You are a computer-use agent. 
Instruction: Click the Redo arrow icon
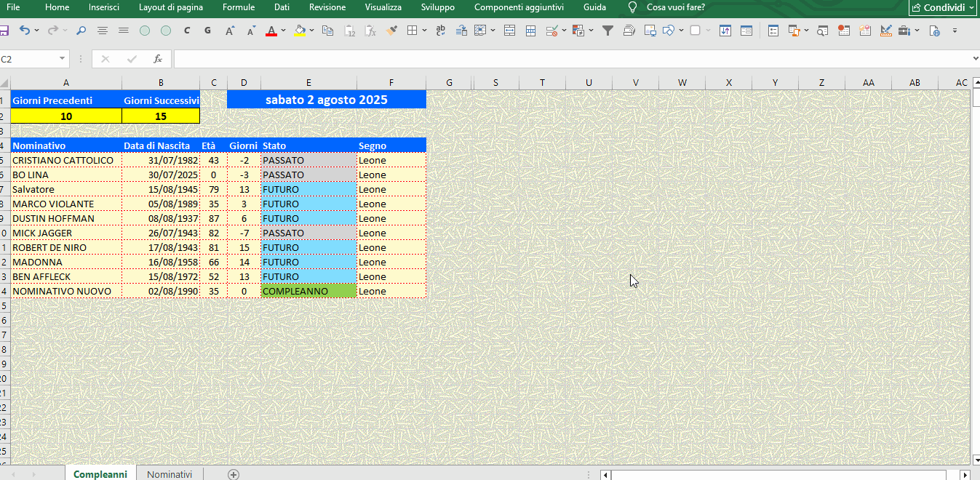click(53, 31)
